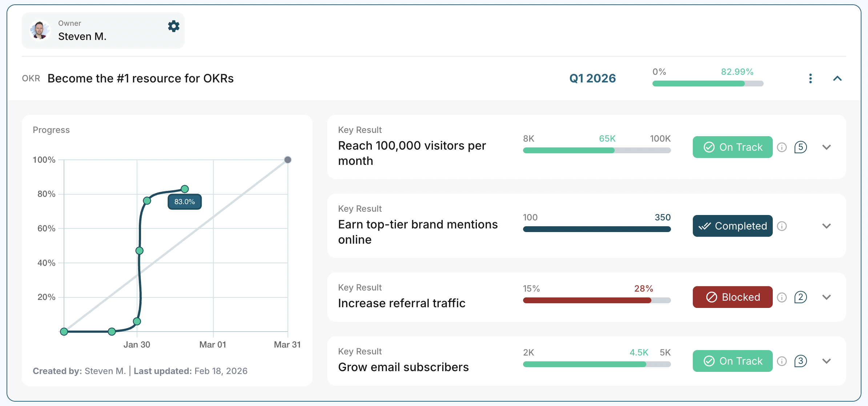Screen dimensions: 868x406
Task: Click the Completed status button
Action: click(x=732, y=226)
